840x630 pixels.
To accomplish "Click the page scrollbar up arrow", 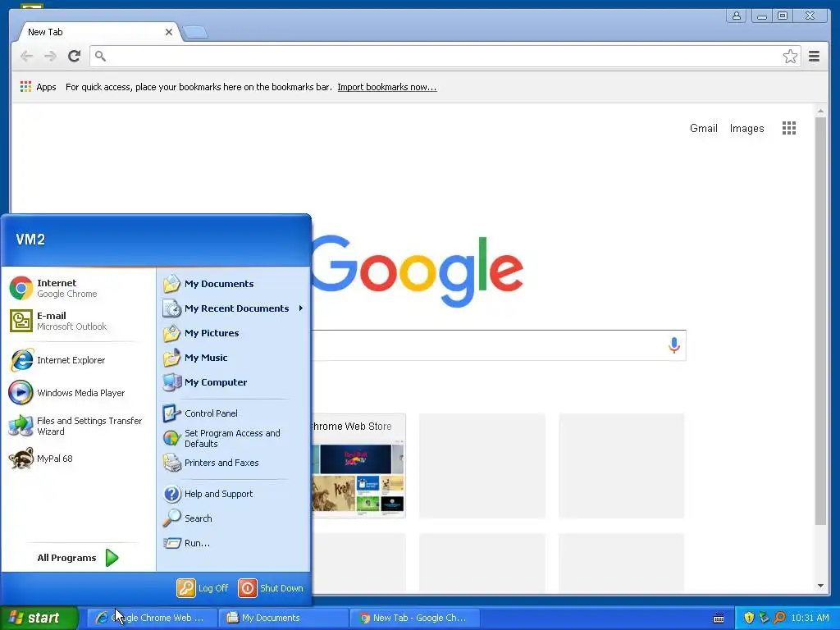I will (x=820, y=111).
